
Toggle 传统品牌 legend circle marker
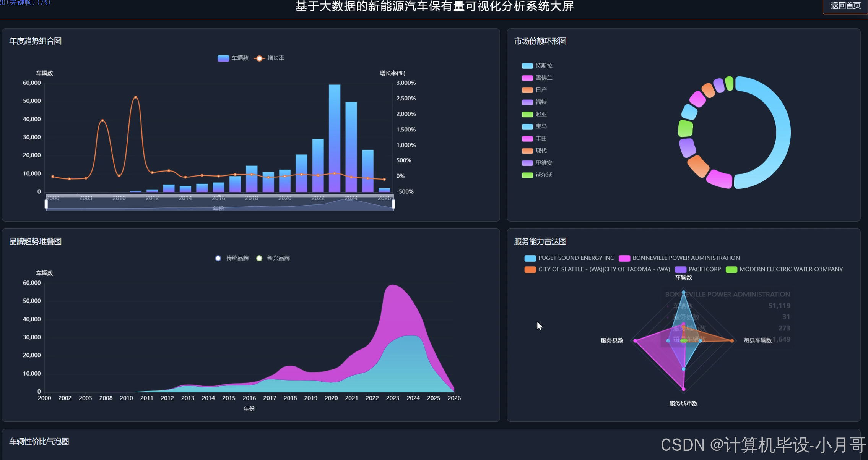[x=218, y=258]
